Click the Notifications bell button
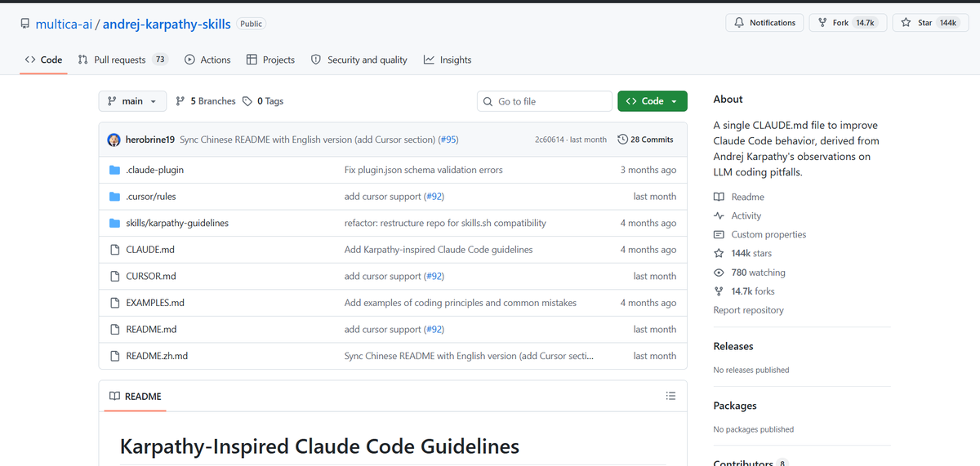Image resolution: width=980 pixels, height=466 pixels. pyautogui.click(x=764, y=23)
